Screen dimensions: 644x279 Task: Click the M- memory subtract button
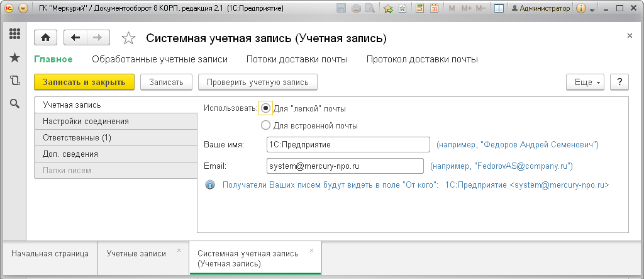(x=481, y=8)
